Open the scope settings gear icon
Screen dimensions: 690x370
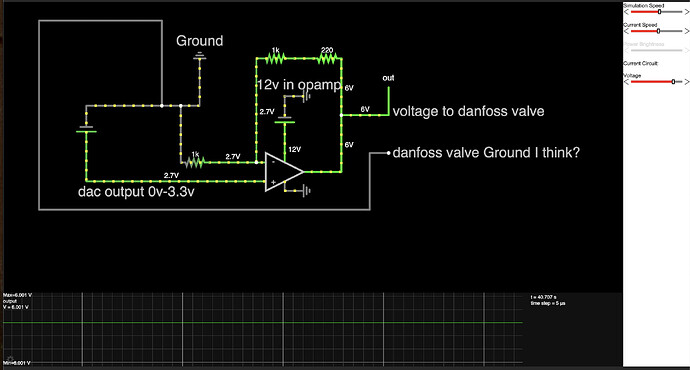point(11,359)
